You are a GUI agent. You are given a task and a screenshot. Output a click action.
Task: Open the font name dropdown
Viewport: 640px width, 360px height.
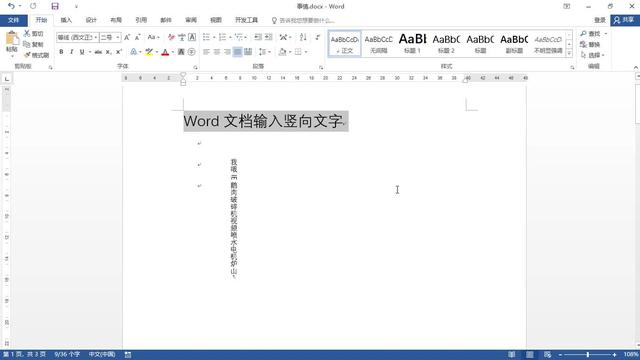[x=96, y=38]
